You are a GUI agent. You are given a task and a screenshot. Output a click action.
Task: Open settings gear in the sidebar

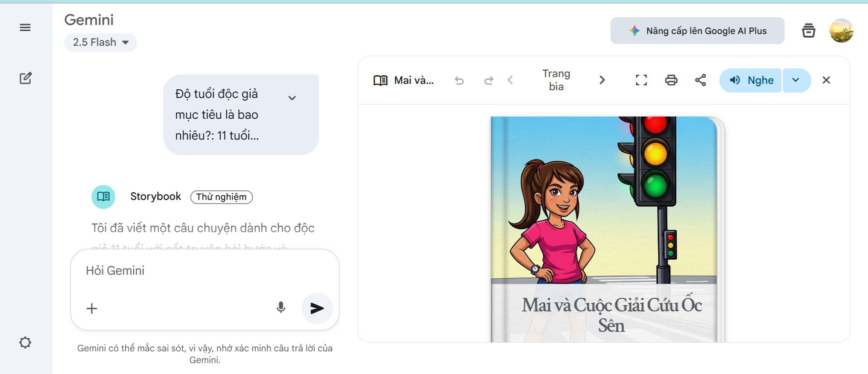coord(25,342)
